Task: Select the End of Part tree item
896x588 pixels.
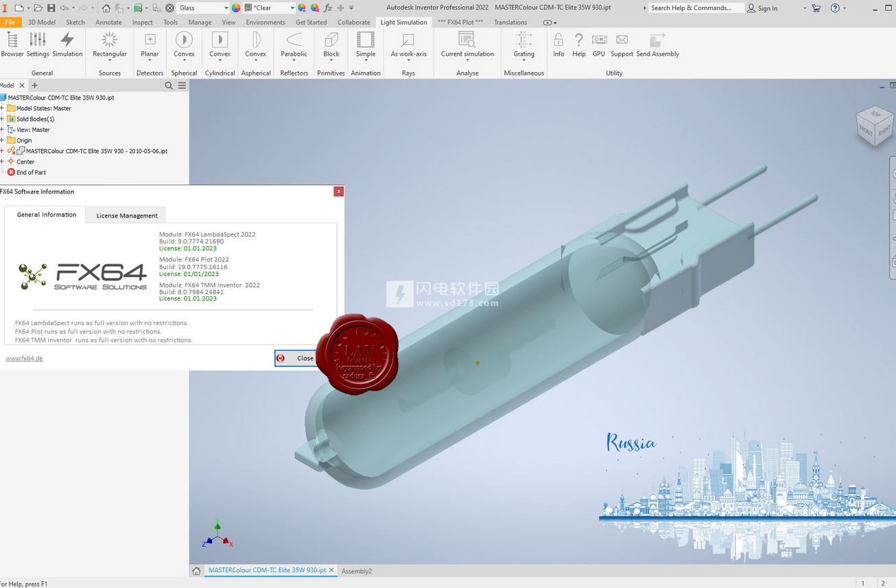Action: [x=26, y=172]
